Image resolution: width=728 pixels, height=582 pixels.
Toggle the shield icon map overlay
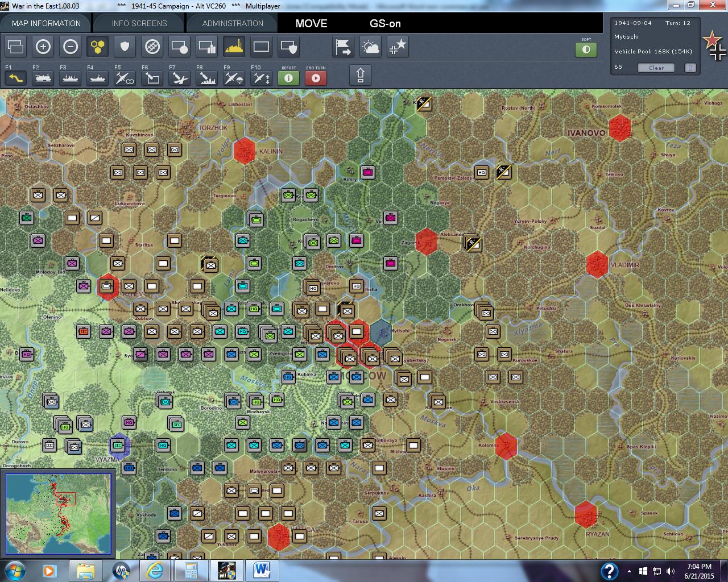[x=125, y=47]
